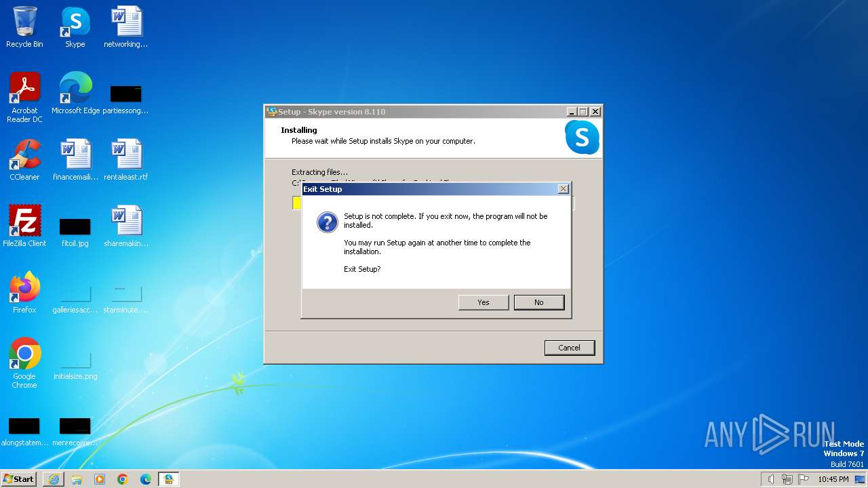Open the FileZilla Client shortcut

(24, 226)
